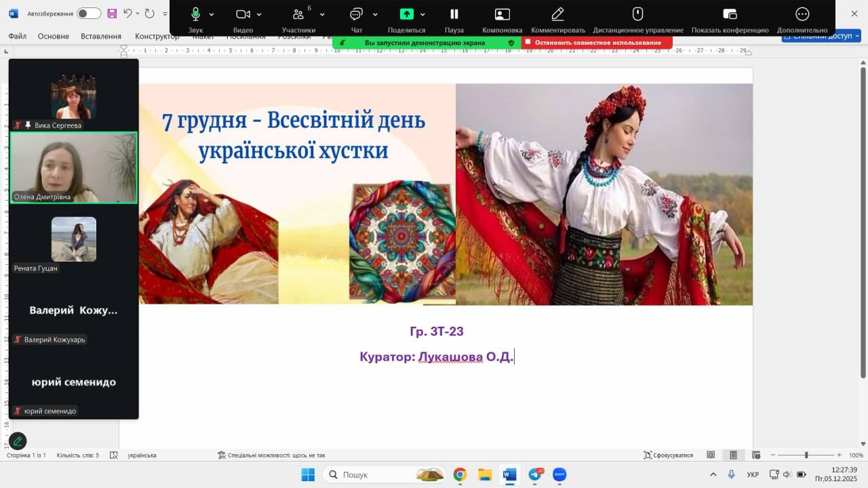
Task: Pause the screen share
Action: click(454, 14)
